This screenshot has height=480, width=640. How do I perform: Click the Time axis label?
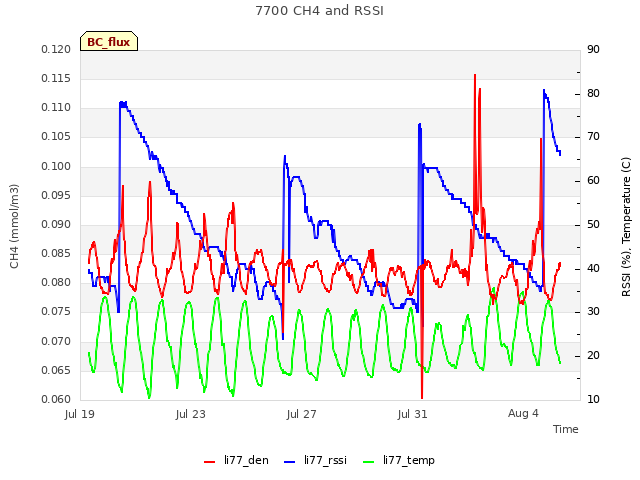[x=566, y=429]
